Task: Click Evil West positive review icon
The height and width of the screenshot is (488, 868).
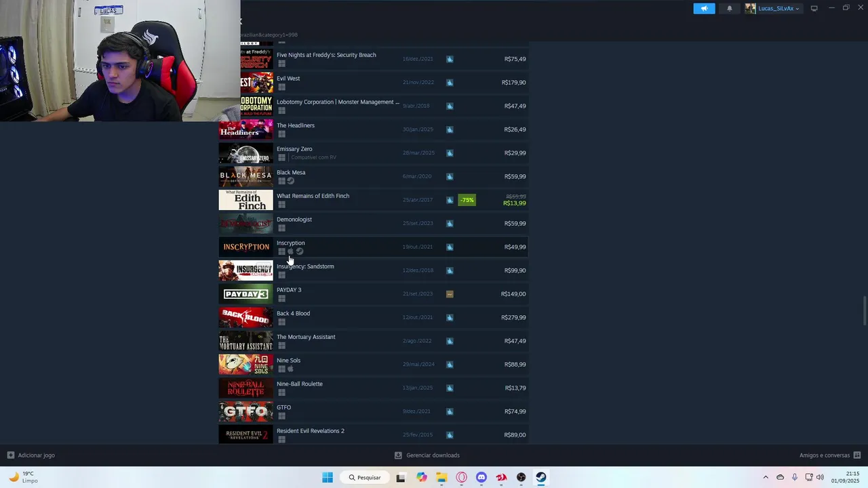Action: pyautogui.click(x=450, y=83)
